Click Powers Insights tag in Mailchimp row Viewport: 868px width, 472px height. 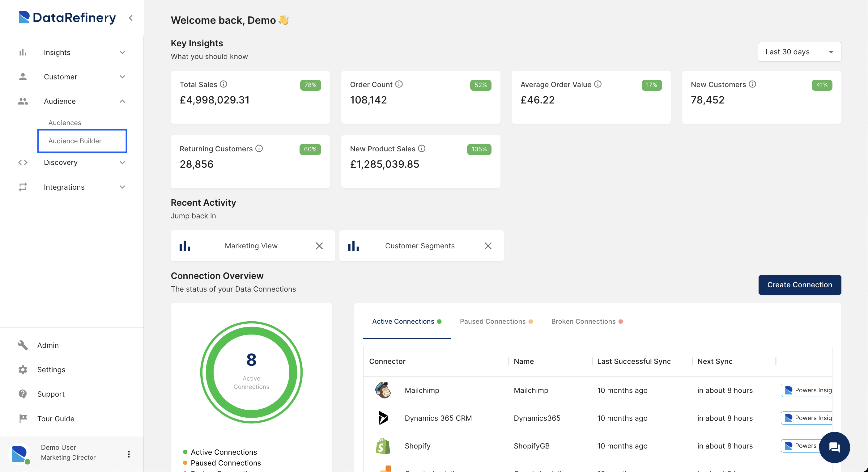click(806, 390)
